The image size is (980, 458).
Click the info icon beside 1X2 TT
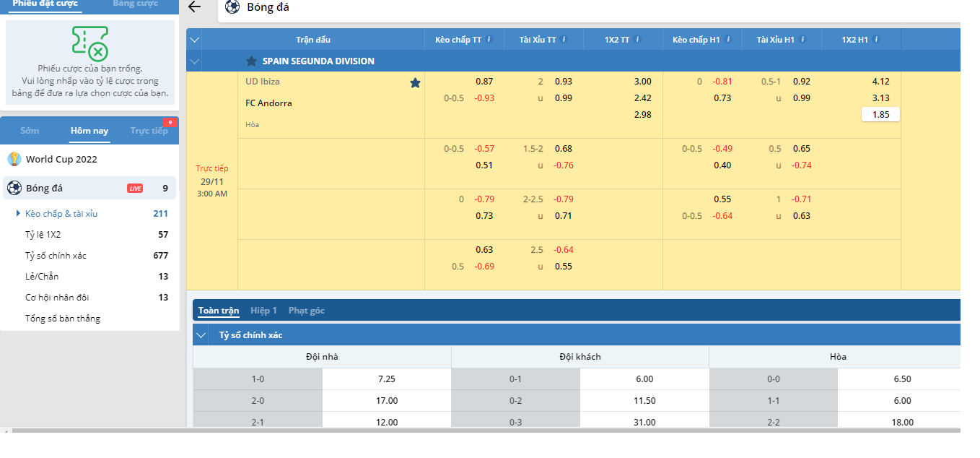[x=637, y=40]
